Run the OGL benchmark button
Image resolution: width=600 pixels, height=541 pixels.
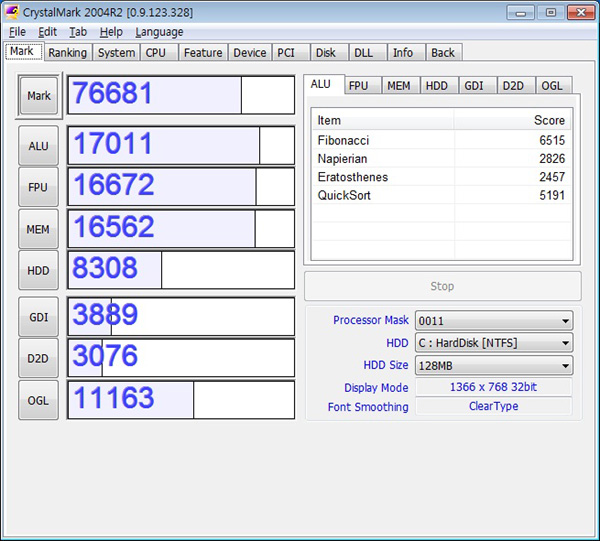(x=38, y=401)
